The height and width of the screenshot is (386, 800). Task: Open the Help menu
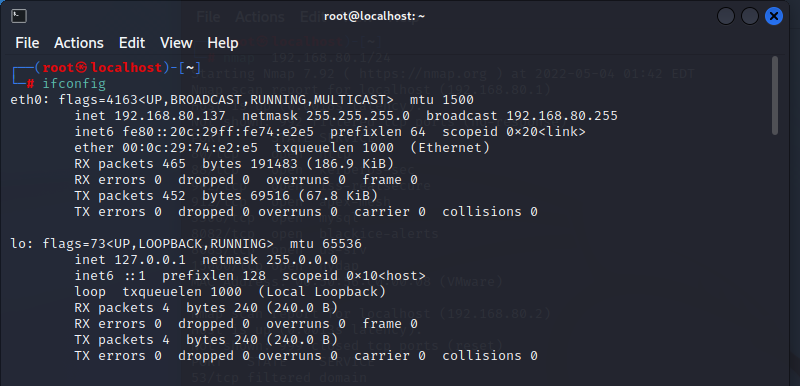pos(222,43)
